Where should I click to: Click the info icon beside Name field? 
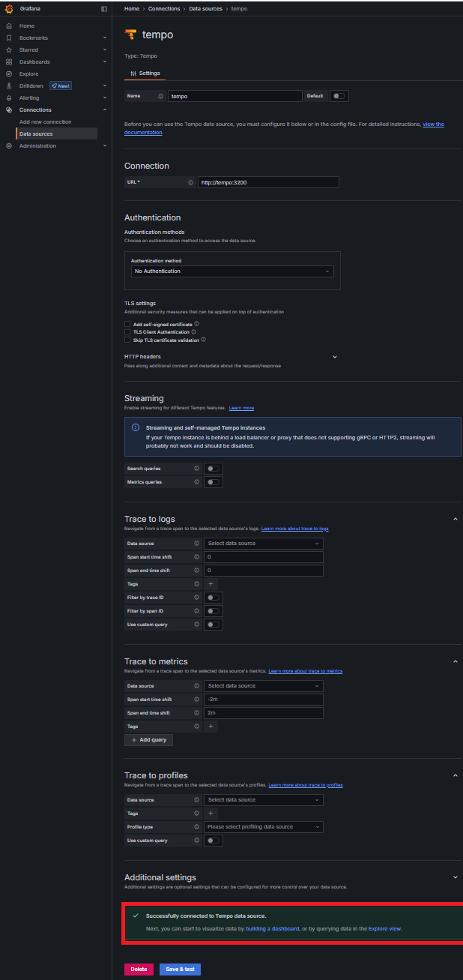(161, 96)
